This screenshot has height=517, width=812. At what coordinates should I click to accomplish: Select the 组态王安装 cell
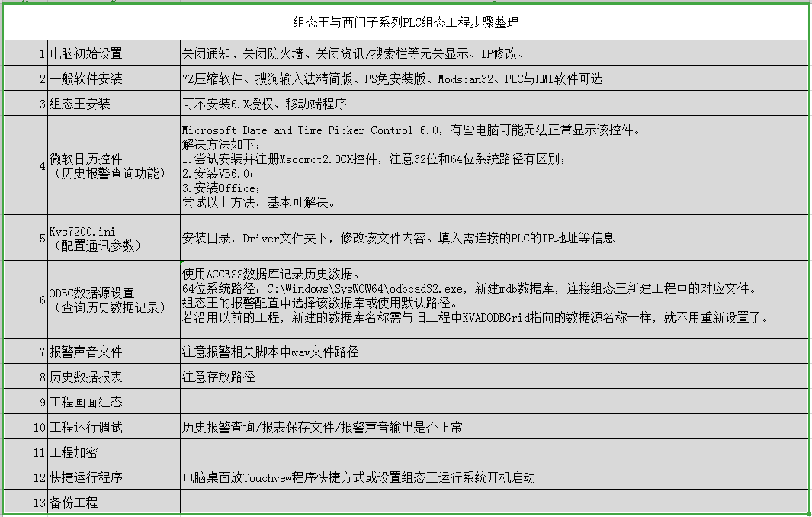pyautogui.click(x=113, y=104)
